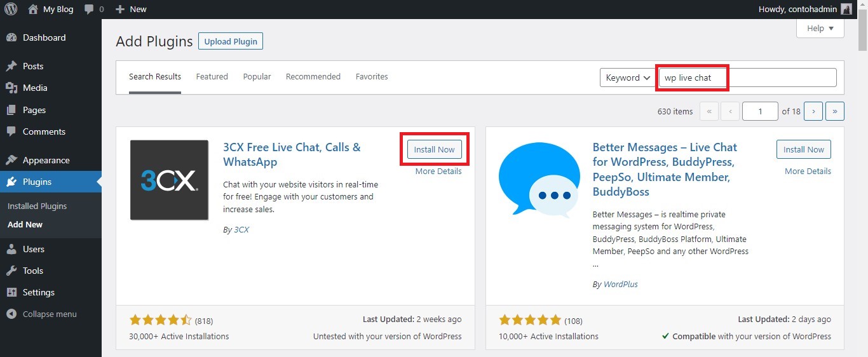This screenshot has width=868, height=357.
Task: Install the 3CX Free Live Chat plugin
Action: point(434,149)
